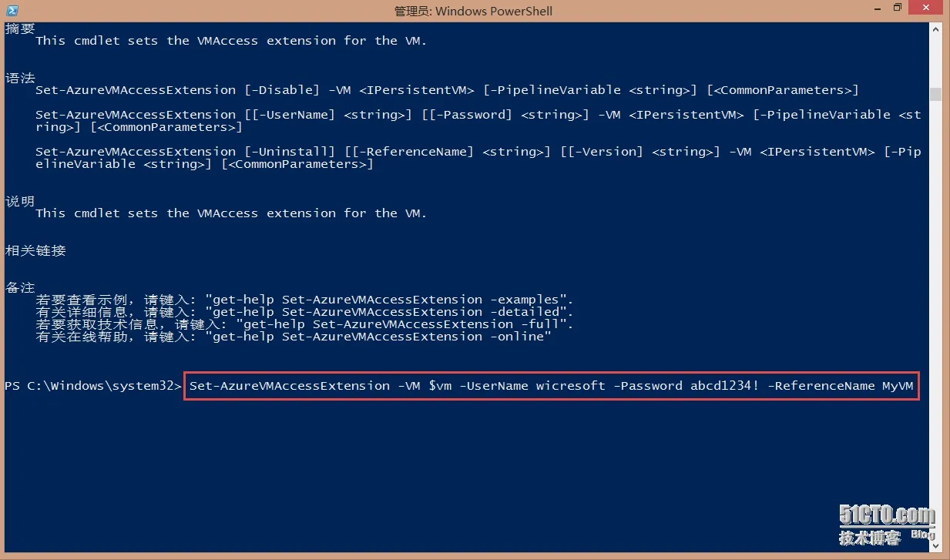950x560 pixels.
Task: Click the vertical scrollbar thumb
Action: pyautogui.click(x=935, y=94)
